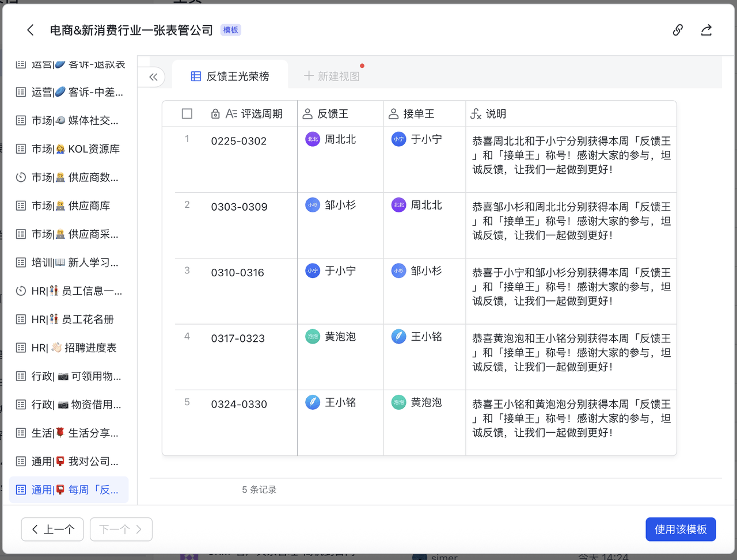
Task: Click the back arrow in the header
Action: point(31,30)
